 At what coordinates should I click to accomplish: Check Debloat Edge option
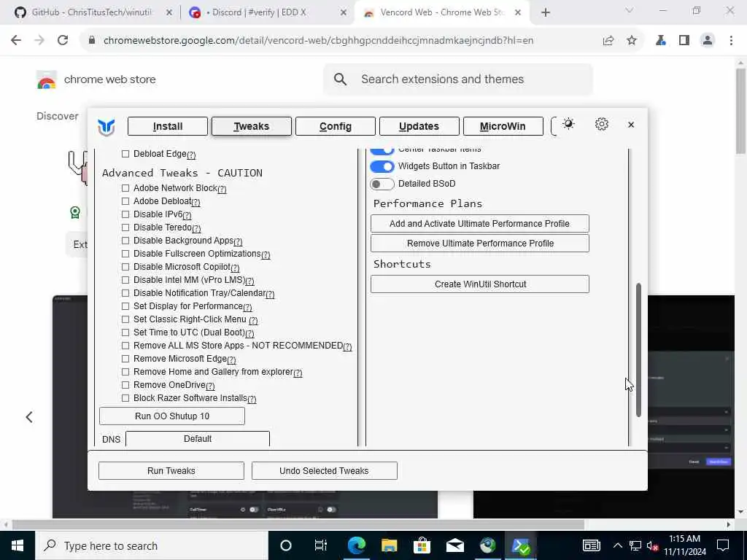point(125,154)
